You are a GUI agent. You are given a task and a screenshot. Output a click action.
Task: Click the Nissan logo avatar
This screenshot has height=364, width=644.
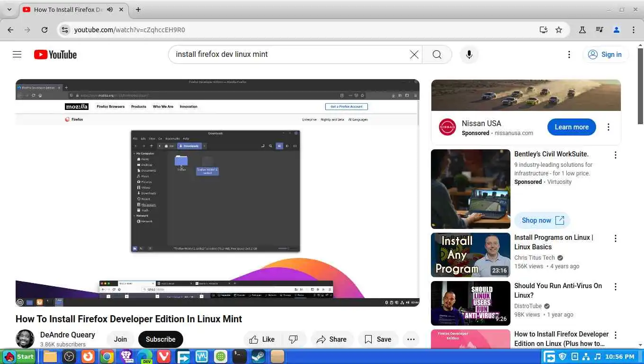point(447,127)
